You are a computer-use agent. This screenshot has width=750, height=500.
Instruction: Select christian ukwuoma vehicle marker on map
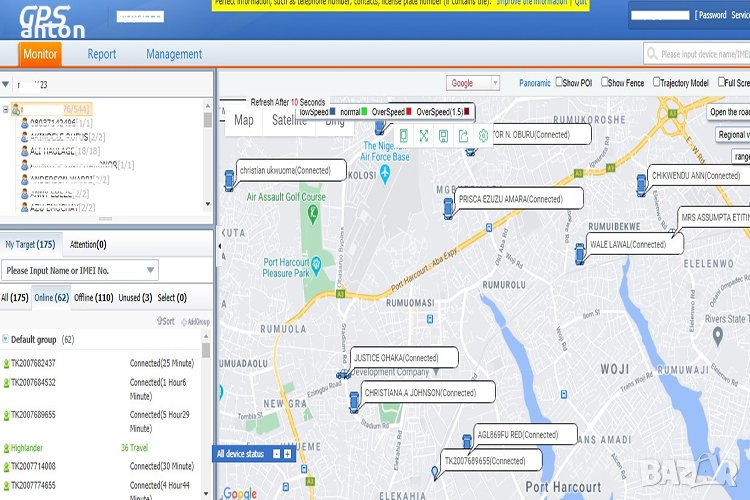[229, 180]
